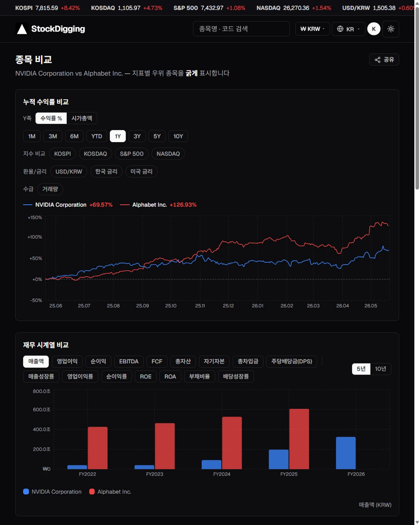The image size is (420, 525).
Task: Click the USD/KRW 1,505.38 ticker item
Action: [x=378, y=8]
